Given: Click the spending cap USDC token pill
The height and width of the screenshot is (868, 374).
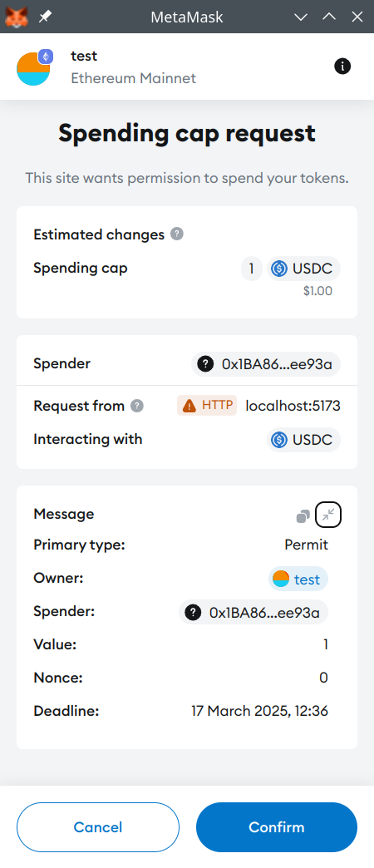Looking at the screenshot, I should click(x=303, y=269).
